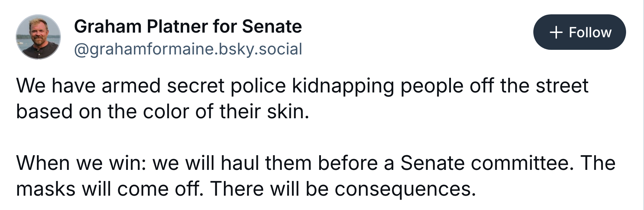Viewport: 644px width, 210px height.
Task: Click the line "based on the color of their skin."
Action: click(x=163, y=111)
